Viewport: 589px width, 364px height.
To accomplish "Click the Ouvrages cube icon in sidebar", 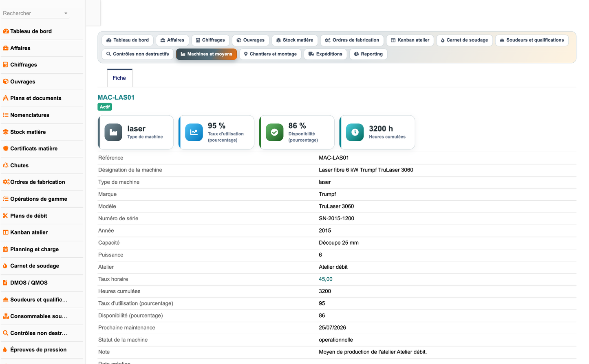I will click(6, 81).
